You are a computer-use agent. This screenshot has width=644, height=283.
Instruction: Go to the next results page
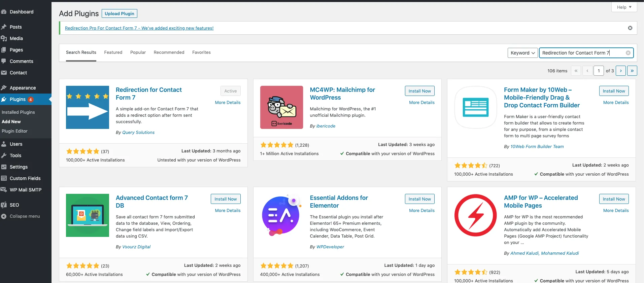click(x=621, y=71)
